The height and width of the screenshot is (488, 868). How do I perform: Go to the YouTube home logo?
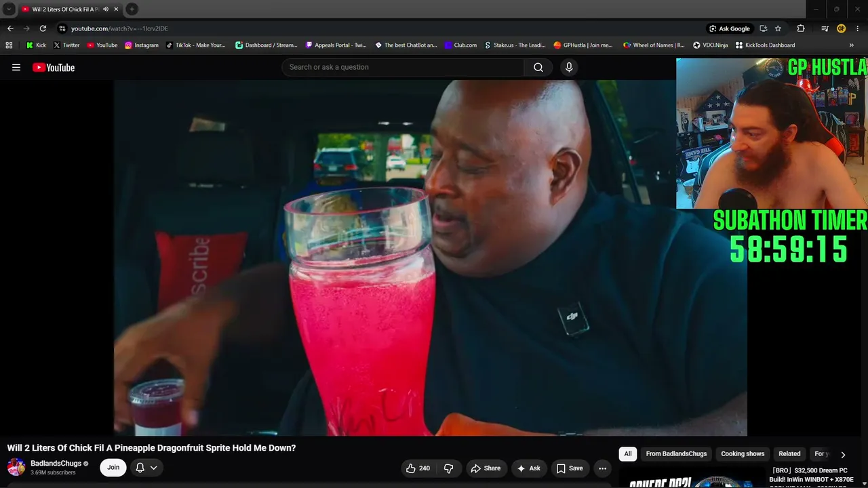pyautogui.click(x=54, y=67)
